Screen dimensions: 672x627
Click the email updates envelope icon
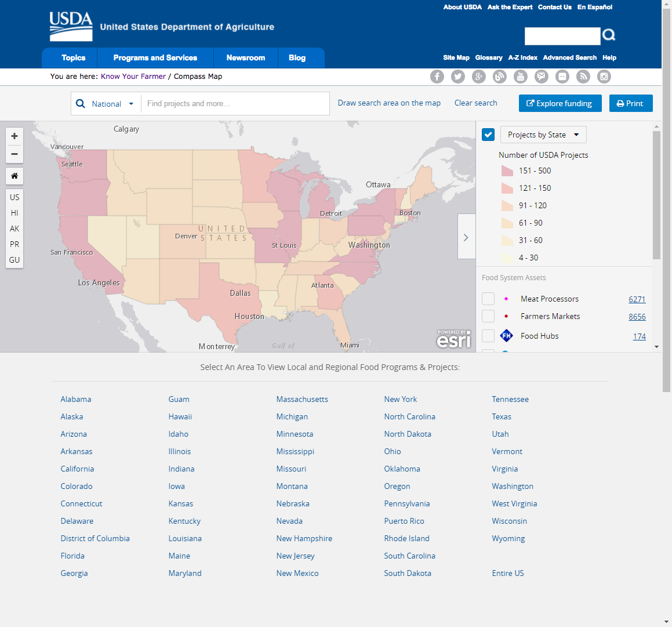click(x=542, y=77)
